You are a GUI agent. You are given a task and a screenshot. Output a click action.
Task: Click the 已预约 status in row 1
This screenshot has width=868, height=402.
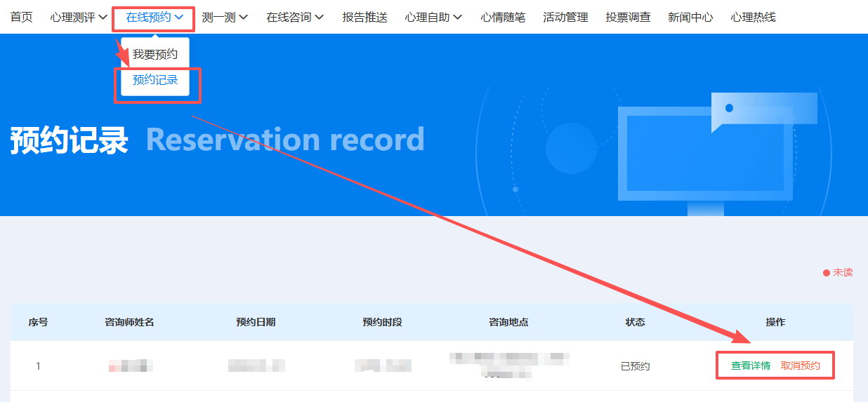(635, 366)
